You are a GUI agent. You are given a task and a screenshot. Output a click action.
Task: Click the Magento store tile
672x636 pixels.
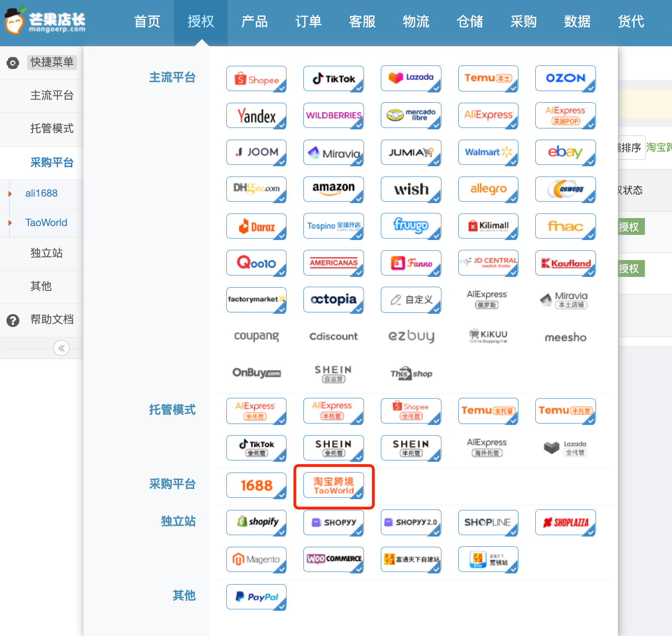[256, 559]
